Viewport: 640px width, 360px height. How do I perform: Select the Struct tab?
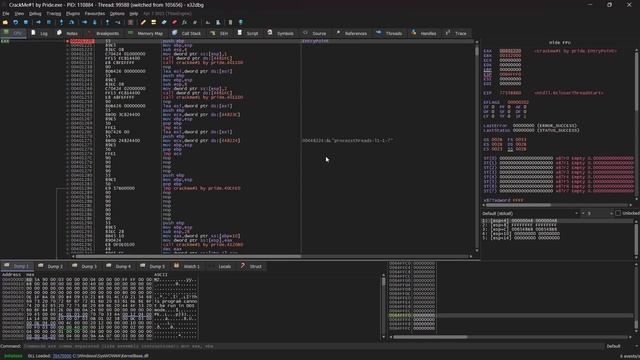pos(251,266)
